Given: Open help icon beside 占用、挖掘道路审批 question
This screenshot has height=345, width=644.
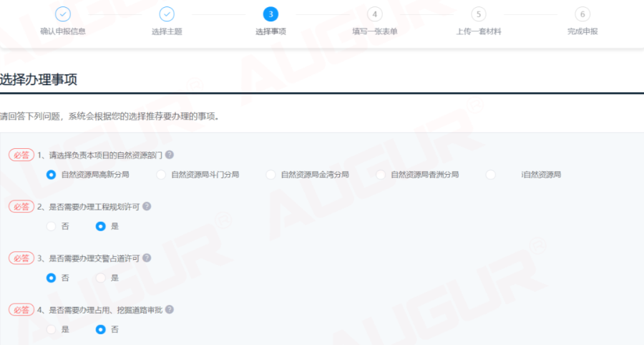Looking at the screenshot, I should coord(169,310).
